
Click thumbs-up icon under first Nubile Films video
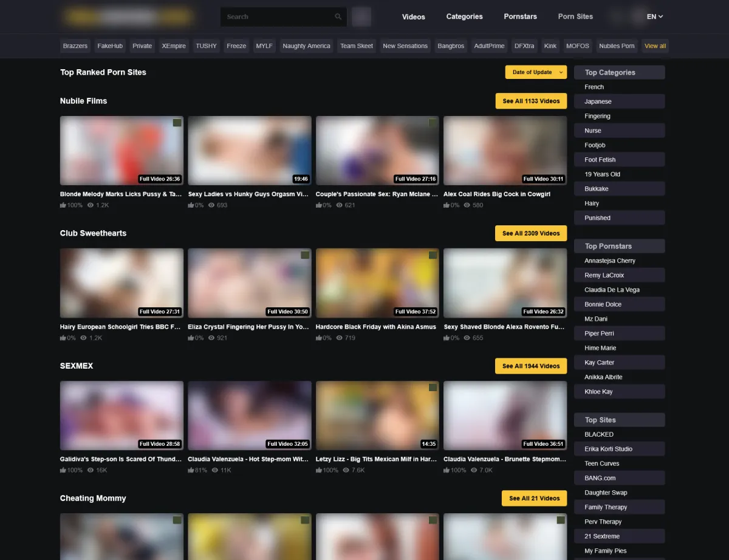pos(63,205)
